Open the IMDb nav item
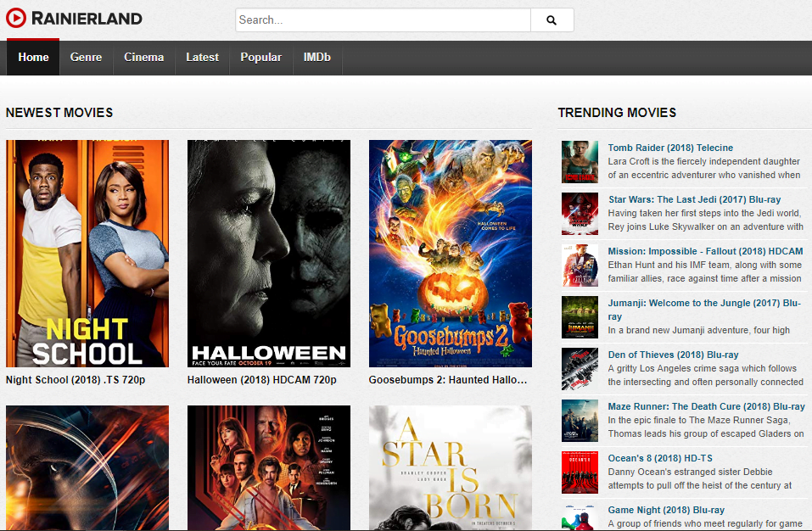 click(317, 58)
